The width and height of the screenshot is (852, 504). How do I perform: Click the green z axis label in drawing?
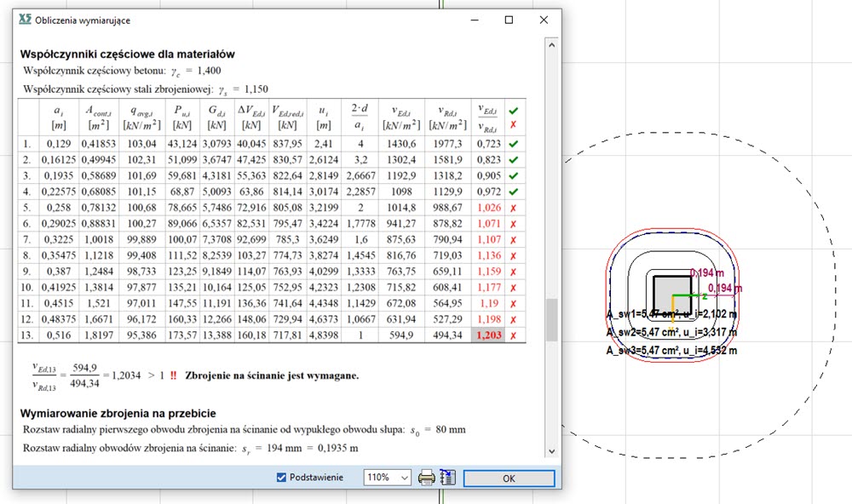click(705, 296)
